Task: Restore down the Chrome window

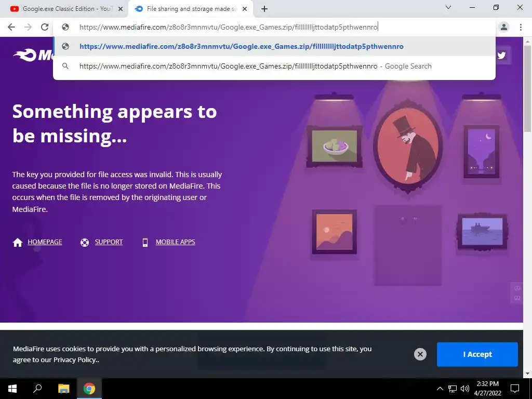Action: pyautogui.click(x=496, y=7)
